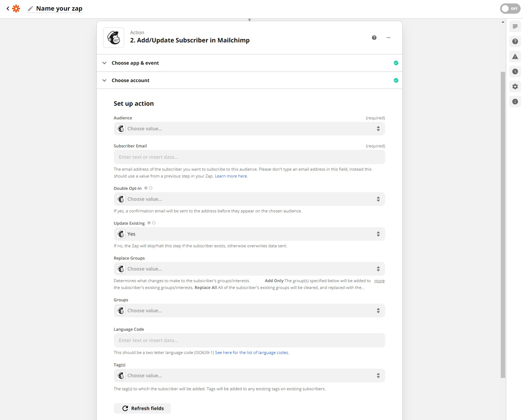Screen dimensions: 523x420
Task: Click Mailchimp icon in Tag(s) field
Action: click(x=121, y=376)
